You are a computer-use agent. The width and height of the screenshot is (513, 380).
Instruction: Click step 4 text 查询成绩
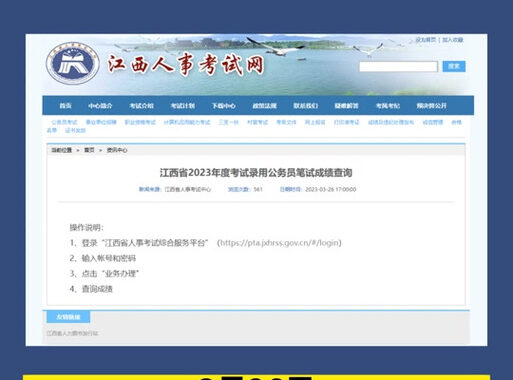tap(97, 289)
